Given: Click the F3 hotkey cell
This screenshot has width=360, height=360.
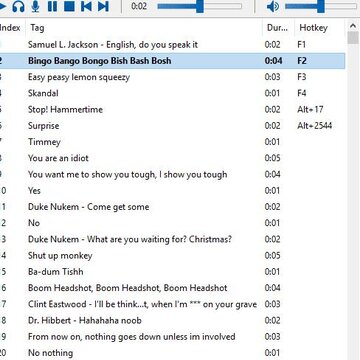Looking at the screenshot, I should (301, 77).
